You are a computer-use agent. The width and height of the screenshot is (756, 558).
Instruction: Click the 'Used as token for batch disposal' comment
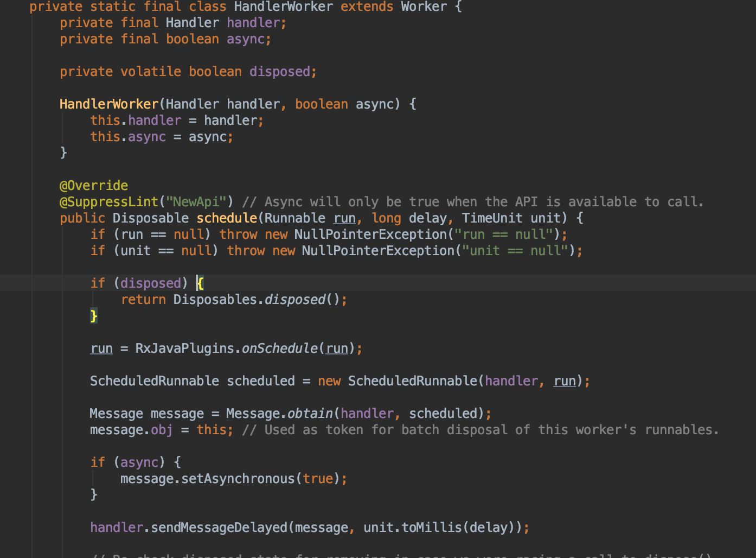[x=480, y=430]
